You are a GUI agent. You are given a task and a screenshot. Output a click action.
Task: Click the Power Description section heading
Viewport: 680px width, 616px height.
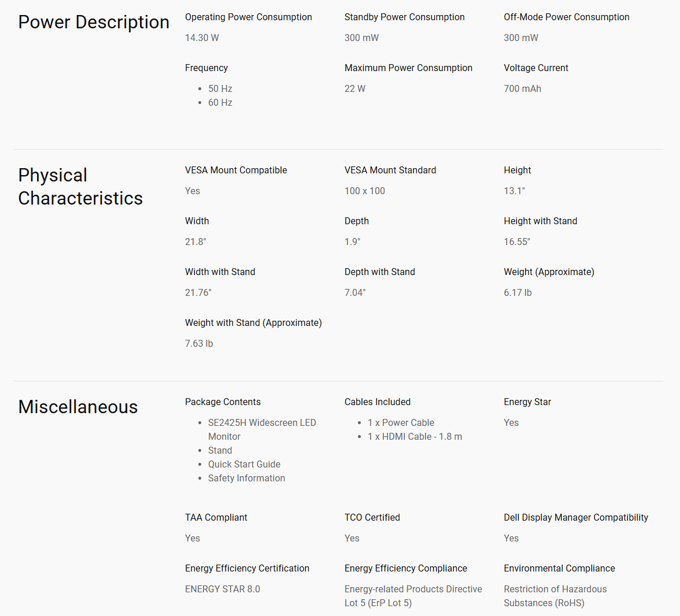coord(94,22)
